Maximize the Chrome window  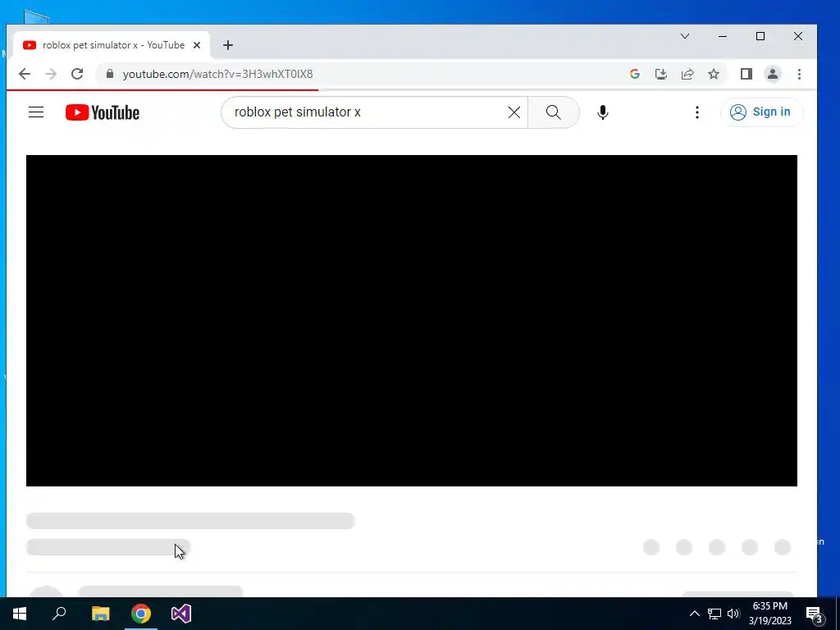tap(760, 36)
